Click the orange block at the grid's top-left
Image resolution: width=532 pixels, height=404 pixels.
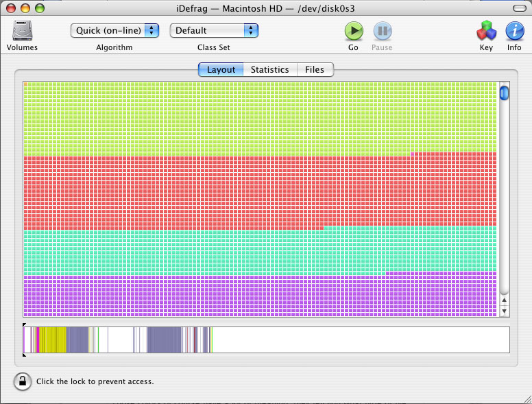point(26,84)
